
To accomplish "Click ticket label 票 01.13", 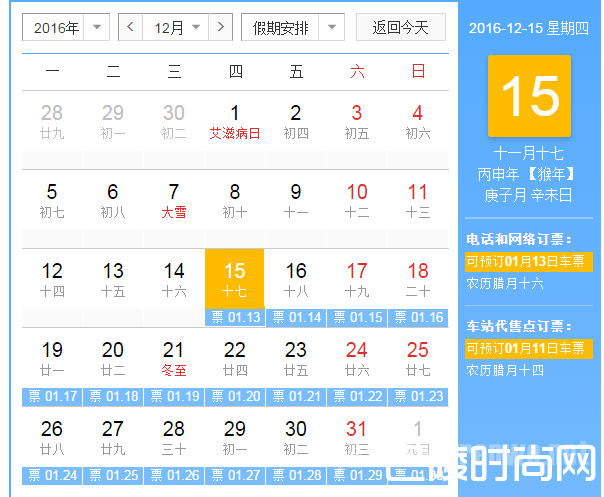I will (x=235, y=317).
